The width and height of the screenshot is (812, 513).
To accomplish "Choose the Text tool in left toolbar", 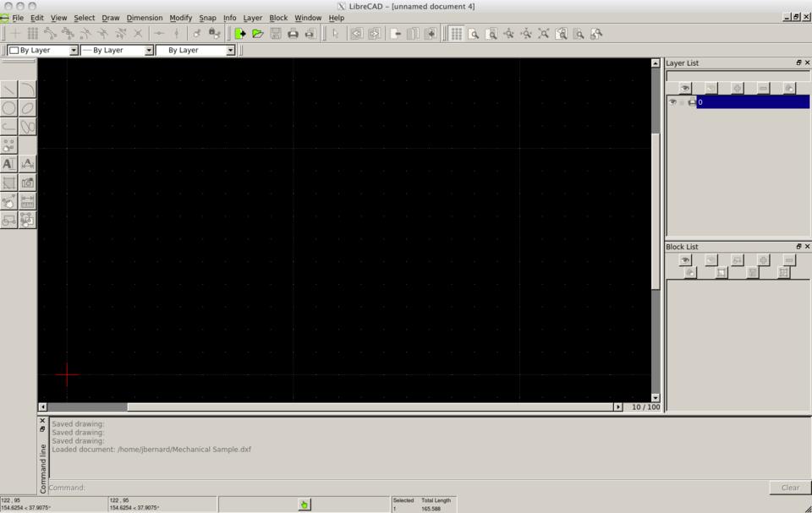I will click(8, 164).
